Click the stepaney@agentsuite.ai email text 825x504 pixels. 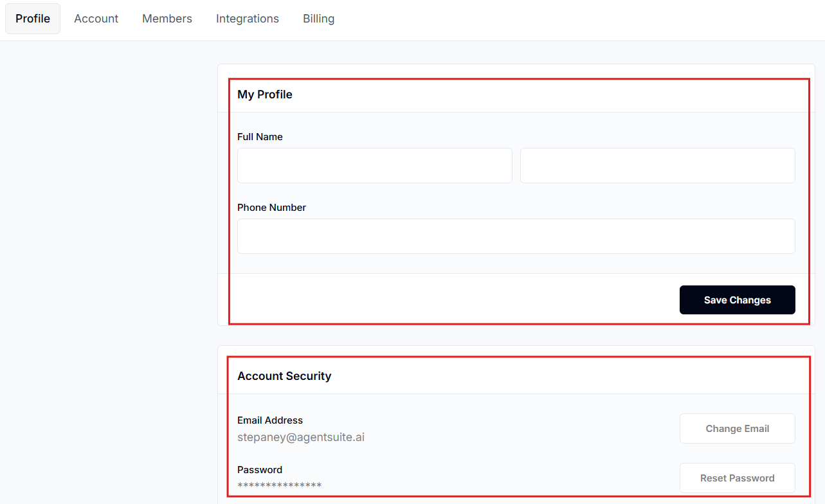(301, 437)
